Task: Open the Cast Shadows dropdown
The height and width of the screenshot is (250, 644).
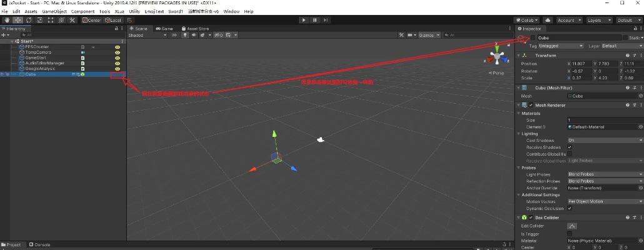Action: pos(603,140)
